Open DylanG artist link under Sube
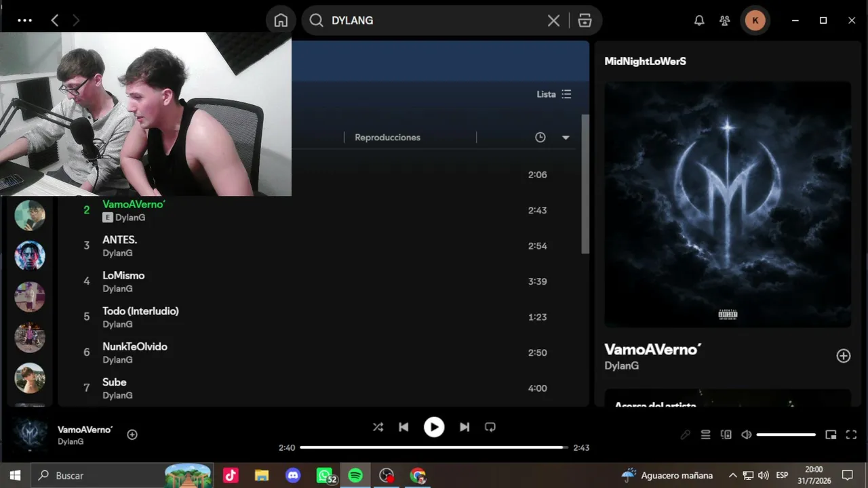868x488 pixels. 117,395
